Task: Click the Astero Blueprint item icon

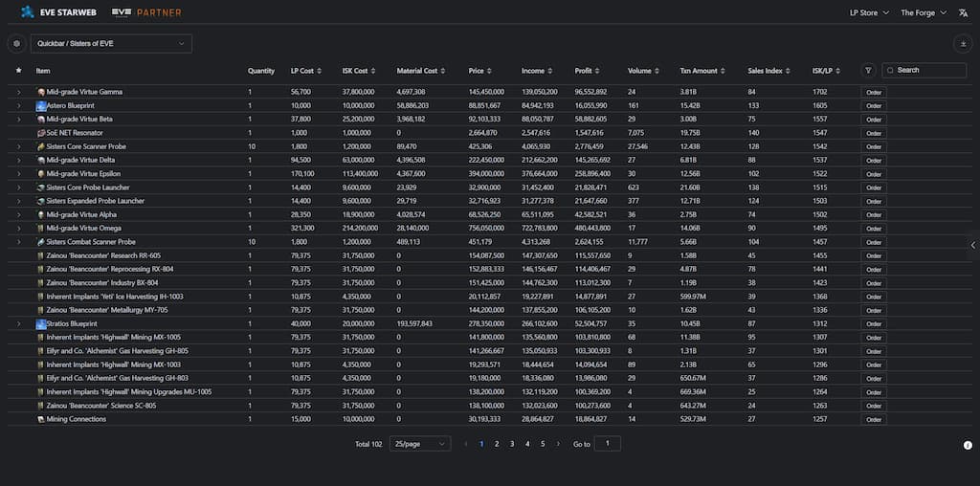Action: click(41, 105)
